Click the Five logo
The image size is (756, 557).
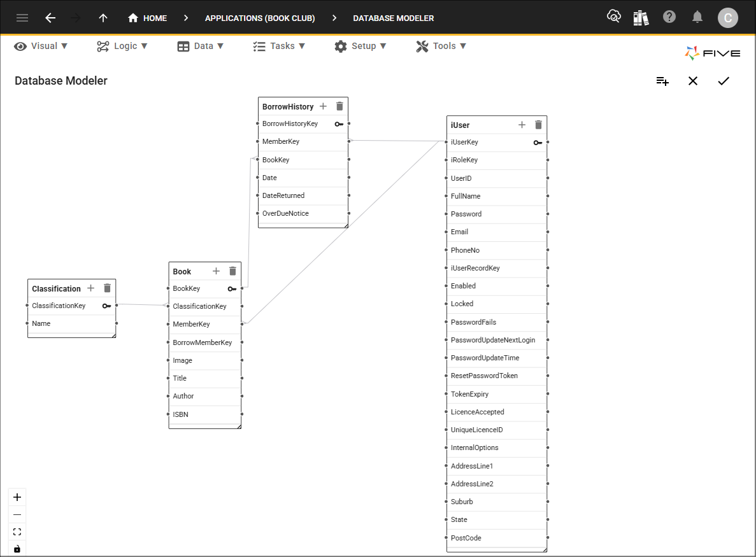pos(712,53)
